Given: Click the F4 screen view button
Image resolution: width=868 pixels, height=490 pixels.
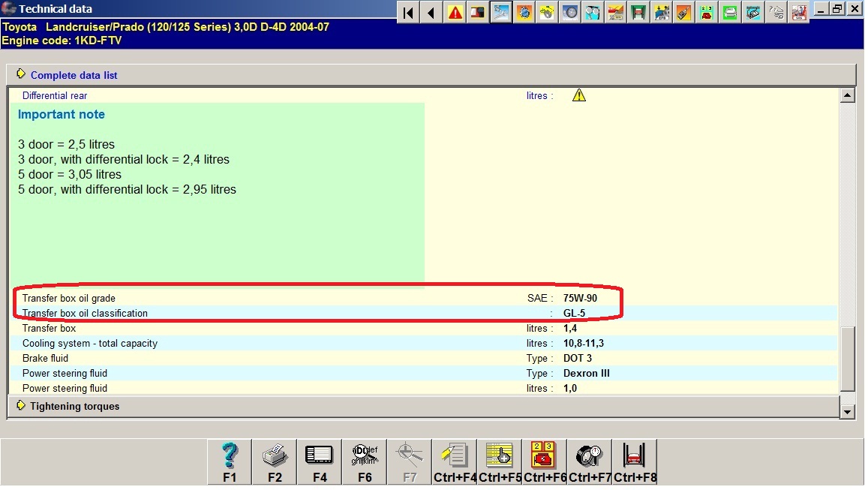Looking at the screenshot, I should [320, 461].
